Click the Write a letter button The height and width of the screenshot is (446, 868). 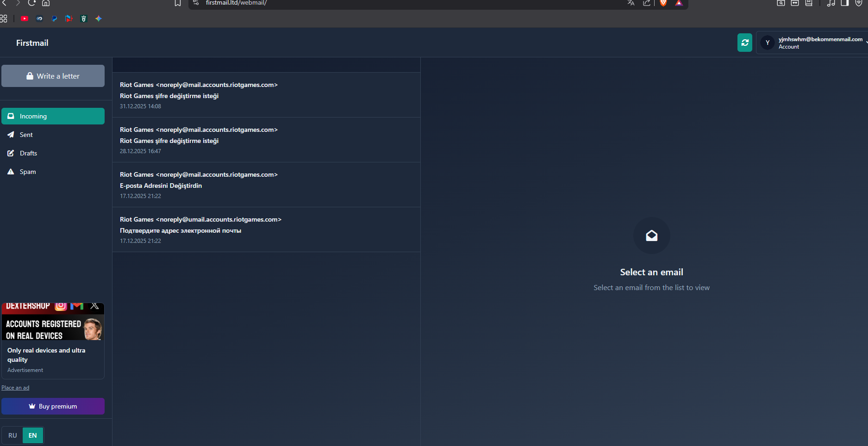pyautogui.click(x=53, y=76)
